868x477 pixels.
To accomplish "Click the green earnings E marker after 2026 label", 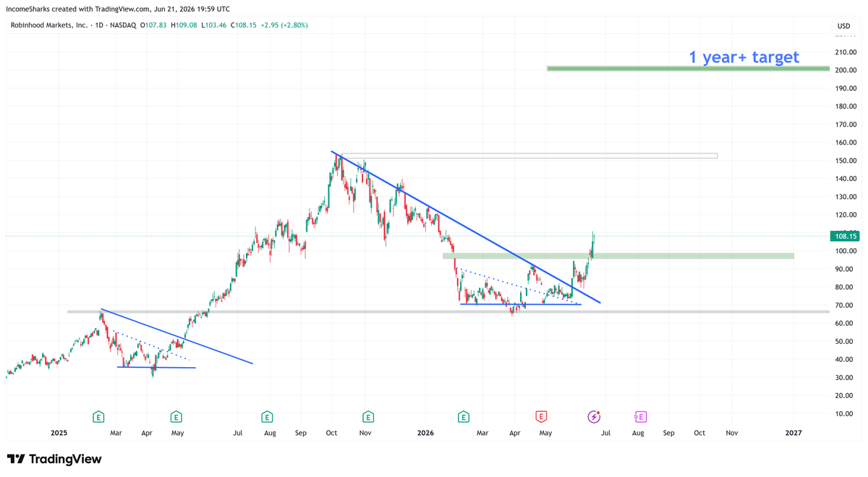I will point(463,417).
